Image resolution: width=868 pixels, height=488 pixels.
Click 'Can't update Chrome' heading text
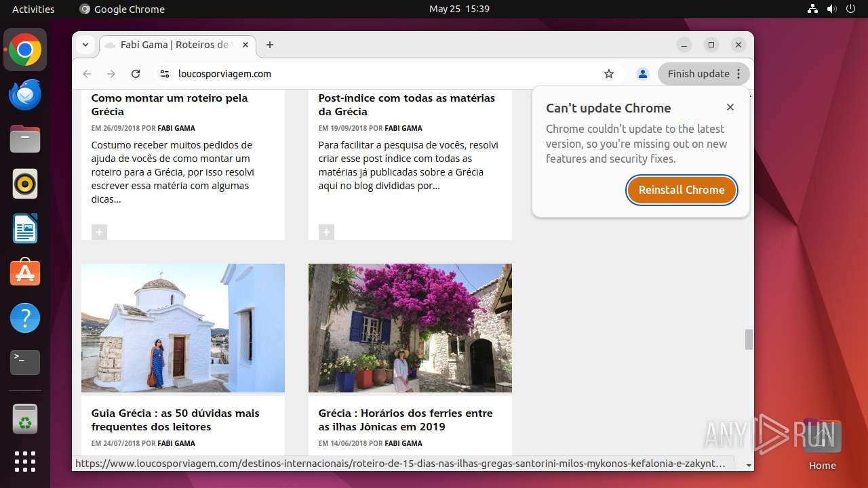click(x=608, y=108)
